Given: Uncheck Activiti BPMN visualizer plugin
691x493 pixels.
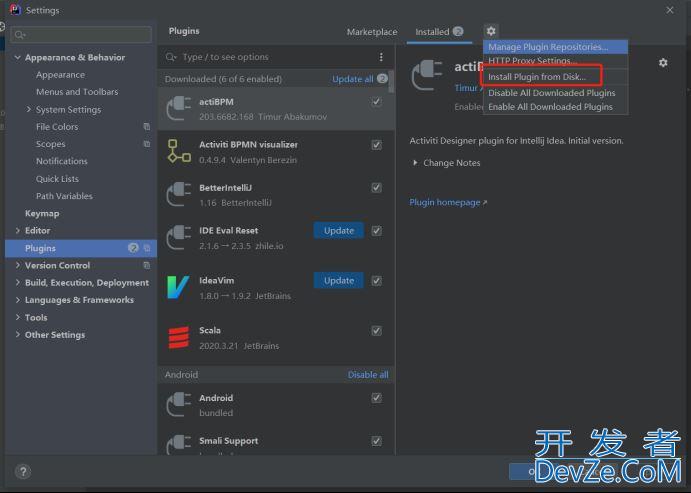Looking at the screenshot, I should click(376, 145).
